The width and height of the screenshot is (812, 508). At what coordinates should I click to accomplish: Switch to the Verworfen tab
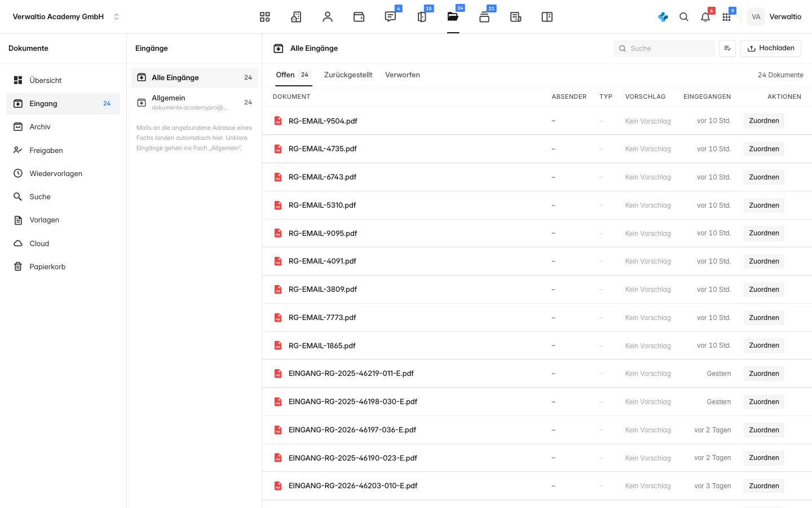403,75
